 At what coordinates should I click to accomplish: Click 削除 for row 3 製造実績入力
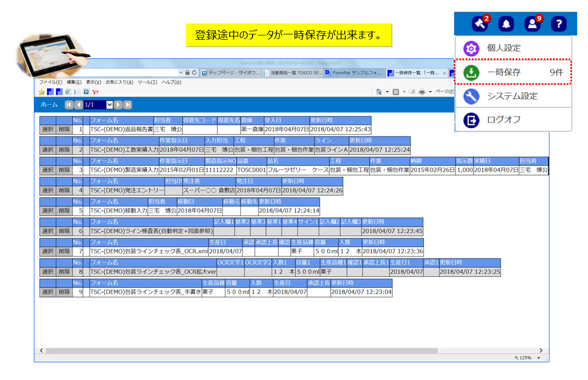pos(64,170)
